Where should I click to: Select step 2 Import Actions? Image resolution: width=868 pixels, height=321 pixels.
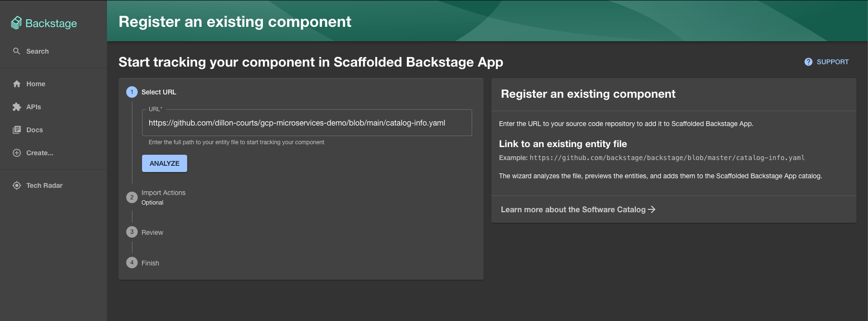[163, 193]
